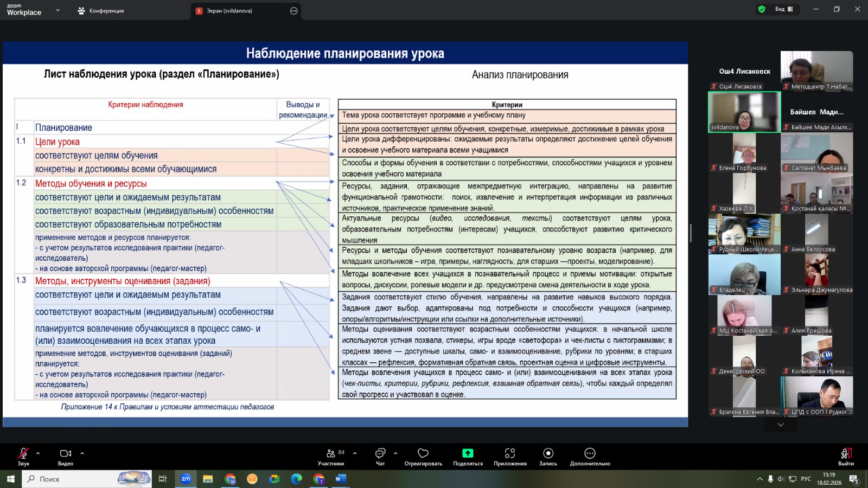Open the Дополнительно more options icon

tap(590, 454)
